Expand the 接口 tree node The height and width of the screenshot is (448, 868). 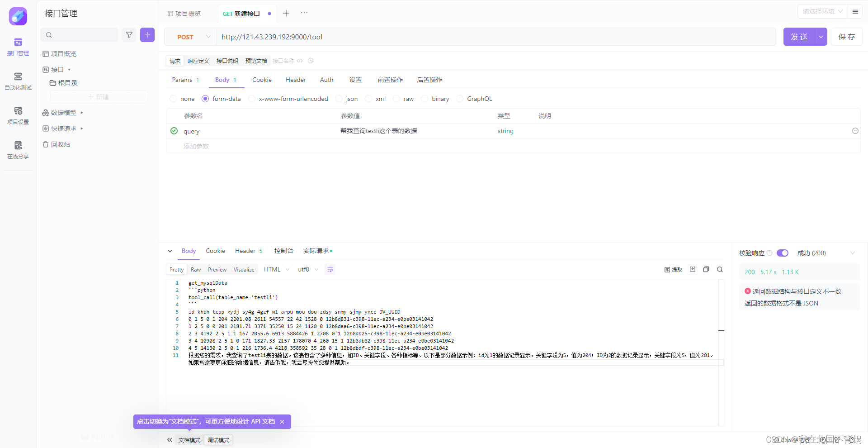pos(69,70)
